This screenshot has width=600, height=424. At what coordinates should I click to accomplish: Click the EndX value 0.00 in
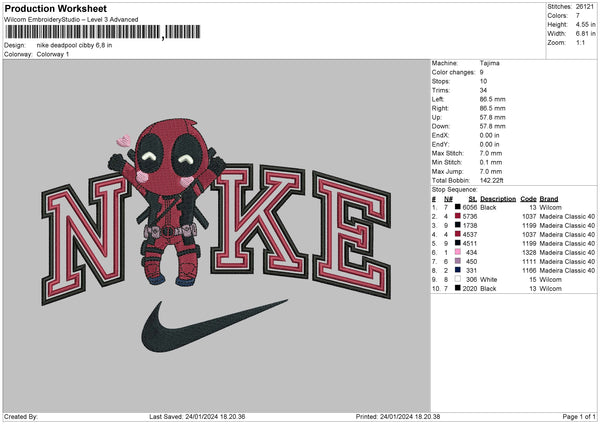point(489,135)
